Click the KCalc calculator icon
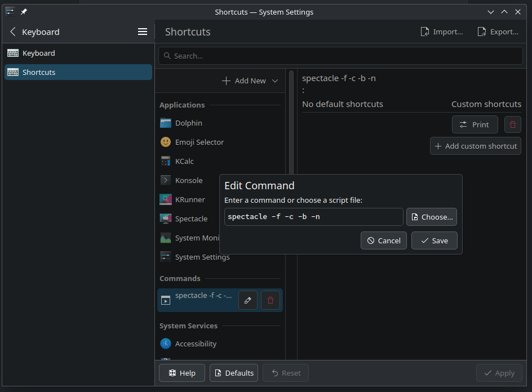 tap(166, 162)
